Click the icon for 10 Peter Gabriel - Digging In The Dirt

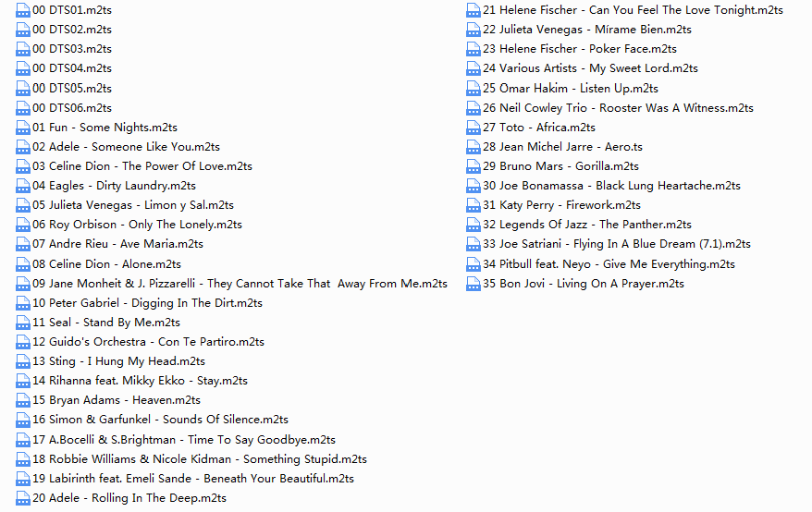23,303
